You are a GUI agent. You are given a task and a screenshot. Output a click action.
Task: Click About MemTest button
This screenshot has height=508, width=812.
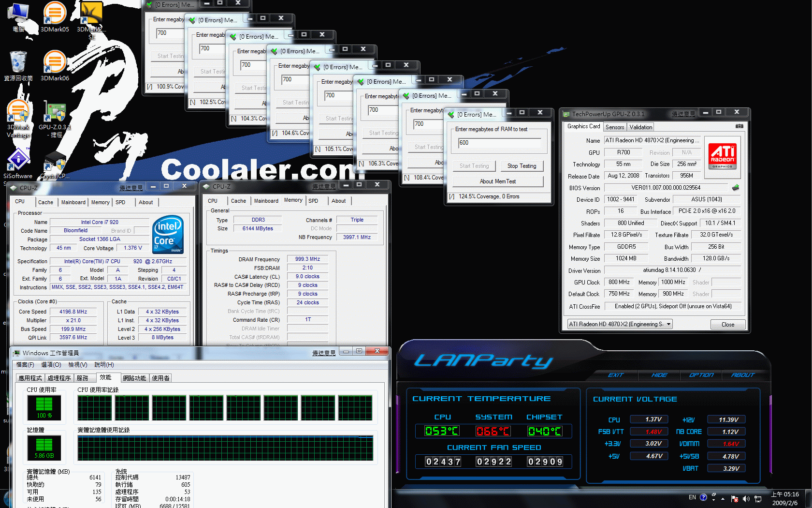coord(497,181)
